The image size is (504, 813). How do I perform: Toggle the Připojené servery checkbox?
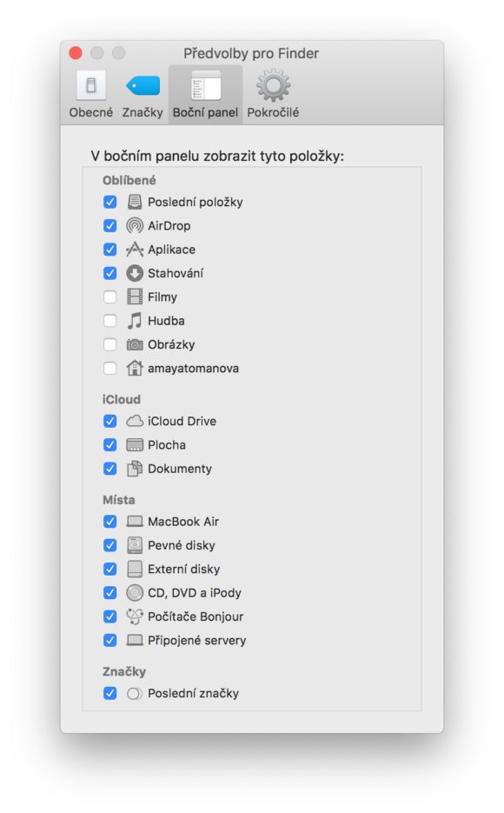[110, 640]
